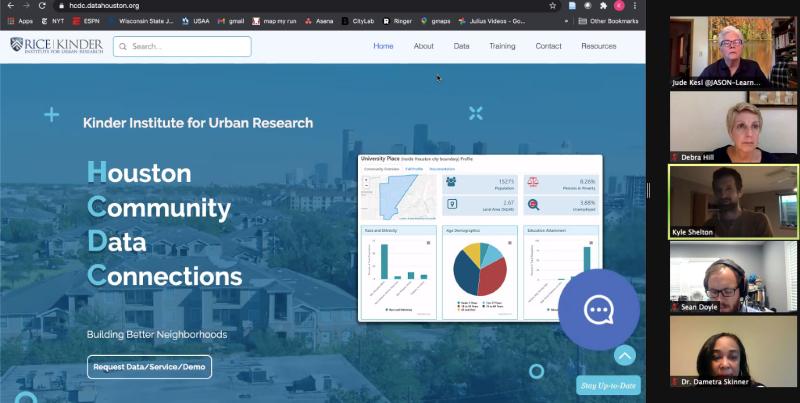Image resolution: width=800 pixels, height=403 pixels.
Task: Open the Chrome three-dot menu
Action: tap(635, 6)
